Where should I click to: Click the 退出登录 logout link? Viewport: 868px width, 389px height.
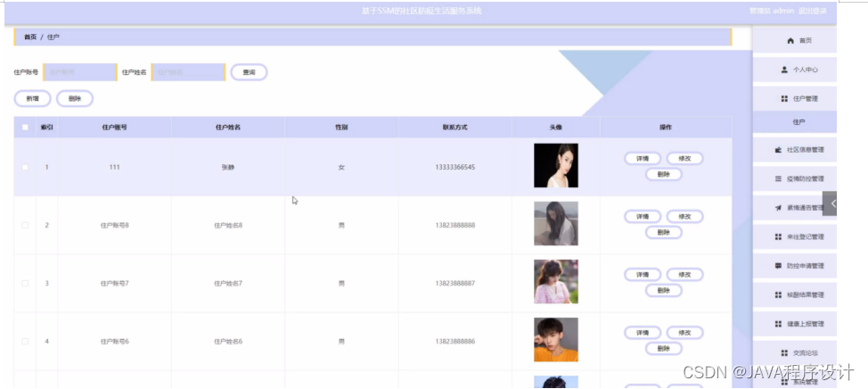click(812, 11)
